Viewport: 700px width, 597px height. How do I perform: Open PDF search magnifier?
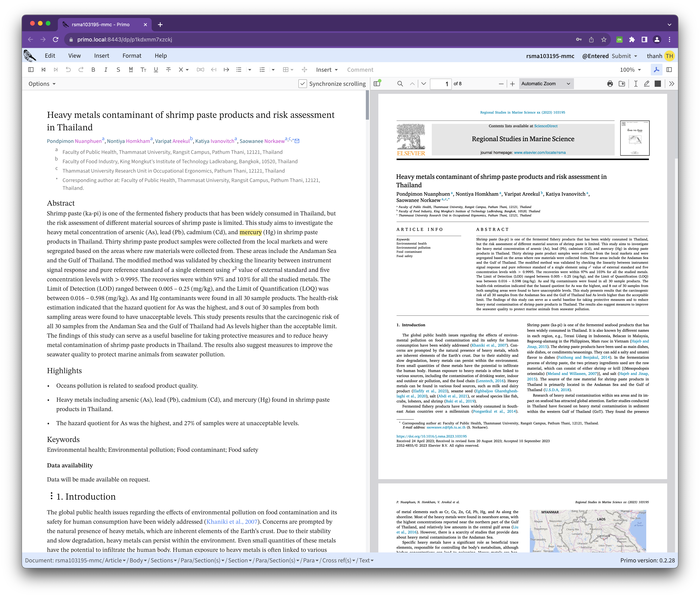(x=400, y=84)
